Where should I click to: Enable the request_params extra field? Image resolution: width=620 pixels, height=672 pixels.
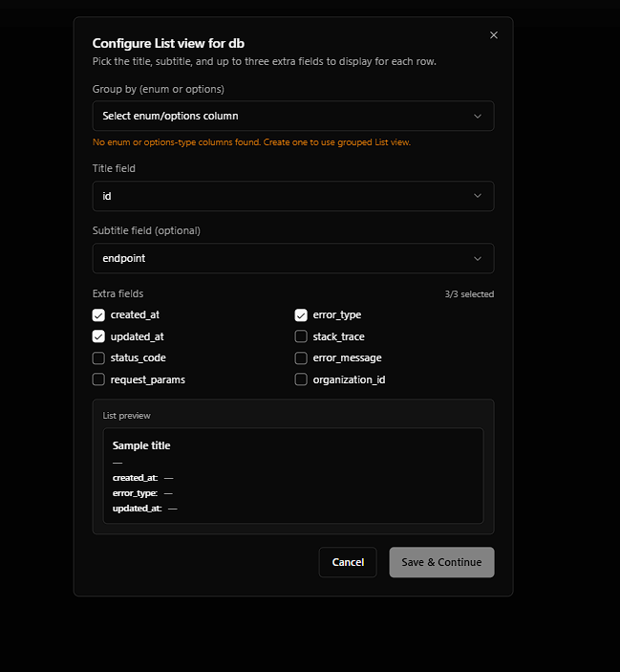(x=98, y=379)
